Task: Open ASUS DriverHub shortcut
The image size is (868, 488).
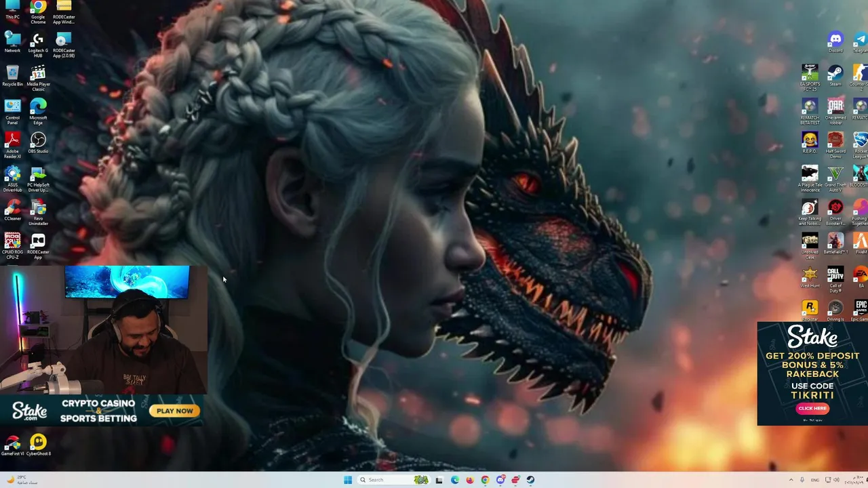Action: [x=12, y=179]
